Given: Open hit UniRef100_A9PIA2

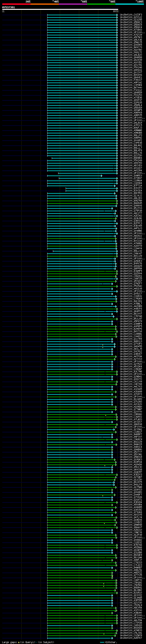Looking at the screenshot, I should 131,82.
